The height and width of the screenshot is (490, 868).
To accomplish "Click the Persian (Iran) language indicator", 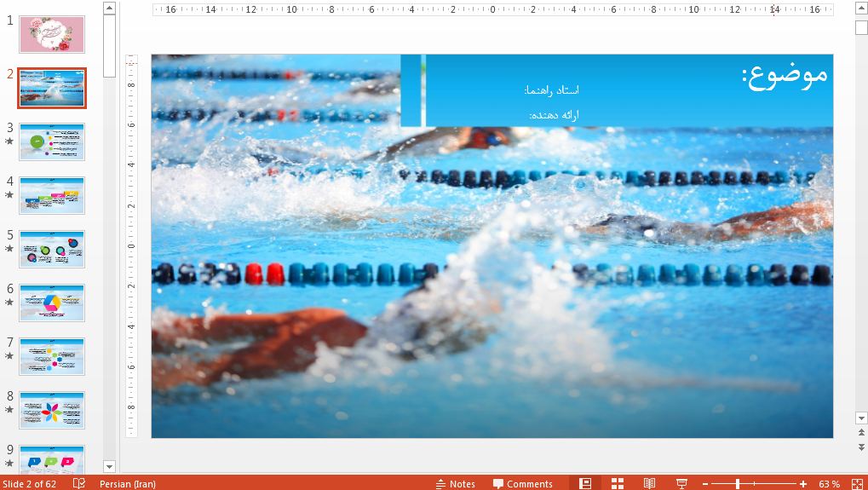I will 127,483.
